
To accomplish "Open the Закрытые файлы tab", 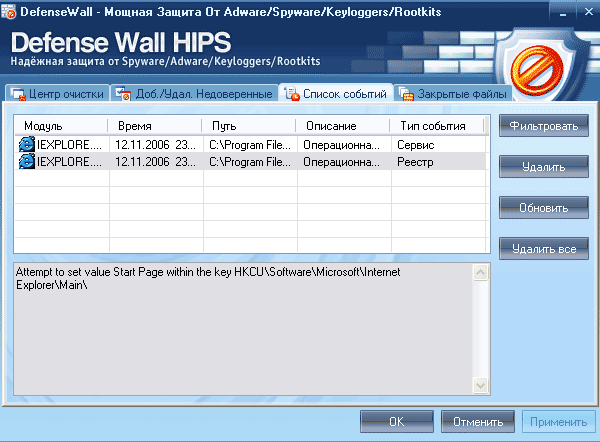I will [453, 94].
